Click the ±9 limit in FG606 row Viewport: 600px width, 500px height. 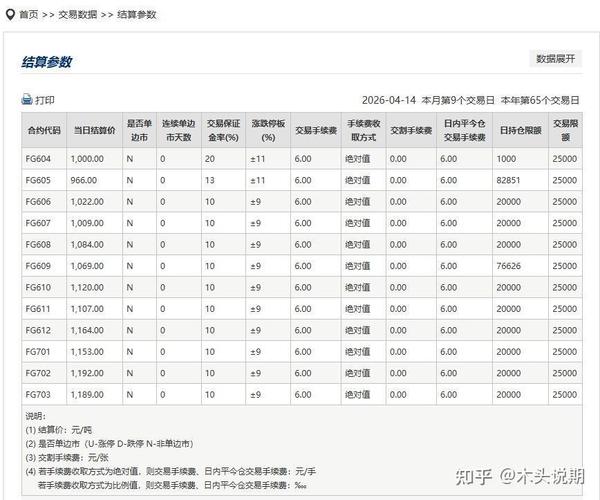[256, 202]
